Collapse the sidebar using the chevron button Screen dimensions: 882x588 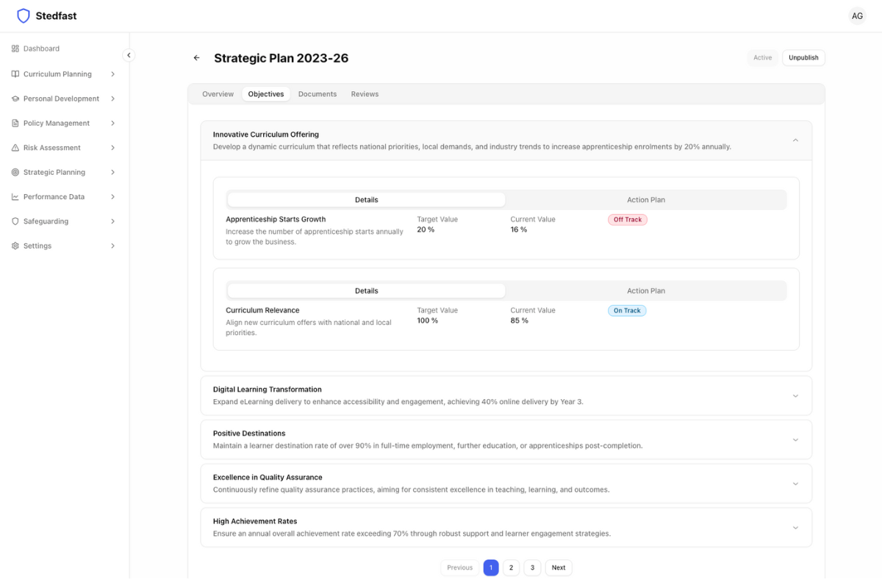point(129,55)
